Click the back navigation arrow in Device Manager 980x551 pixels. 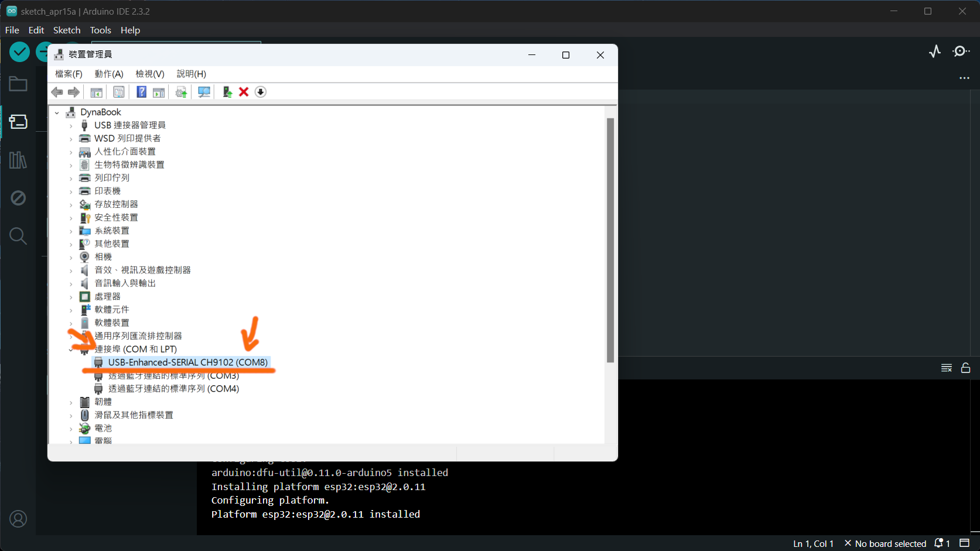(x=57, y=92)
